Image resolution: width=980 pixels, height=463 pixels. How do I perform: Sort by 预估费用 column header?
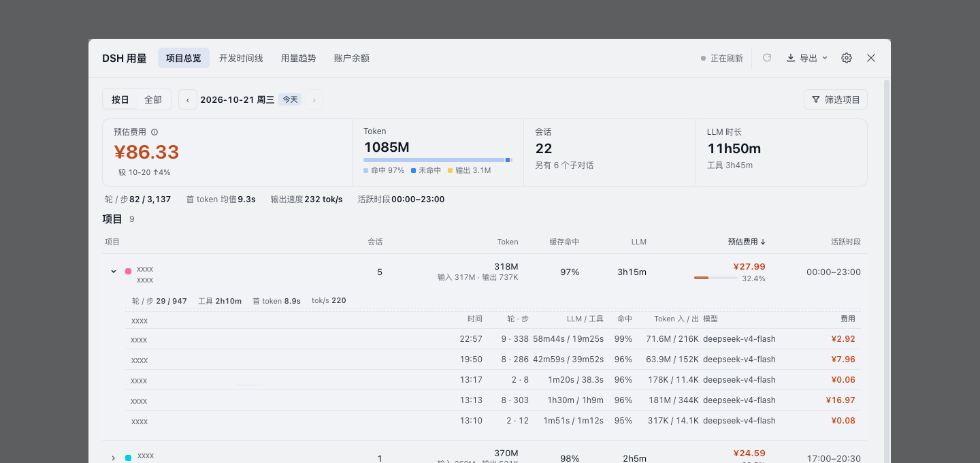[747, 242]
